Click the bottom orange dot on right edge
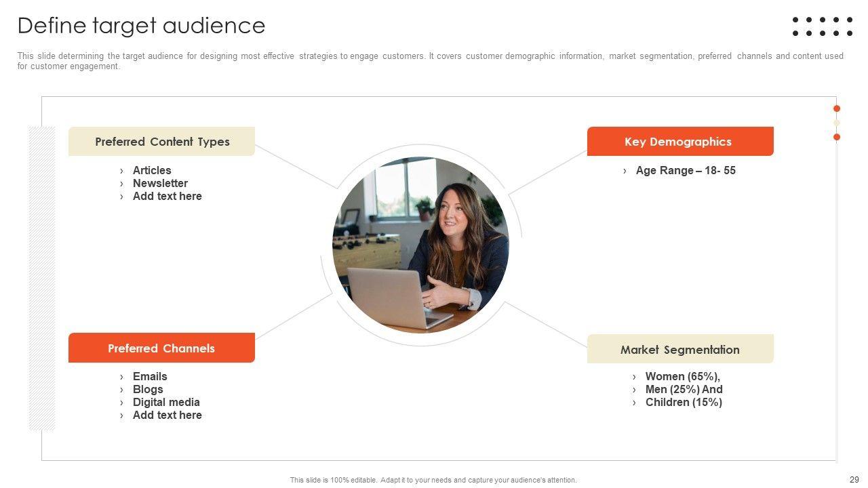The width and height of the screenshot is (868, 488). point(837,137)
